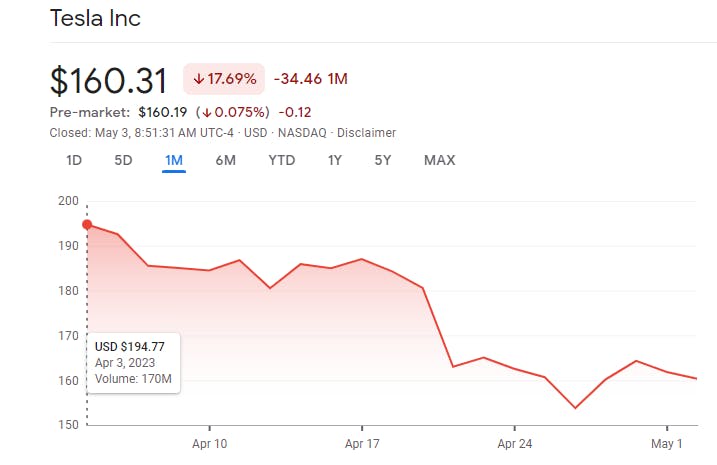Image resolution: width=717 pixels, height=465 pixels.
Task: Open the 6M time range view
Action: [x=225, y=160]
